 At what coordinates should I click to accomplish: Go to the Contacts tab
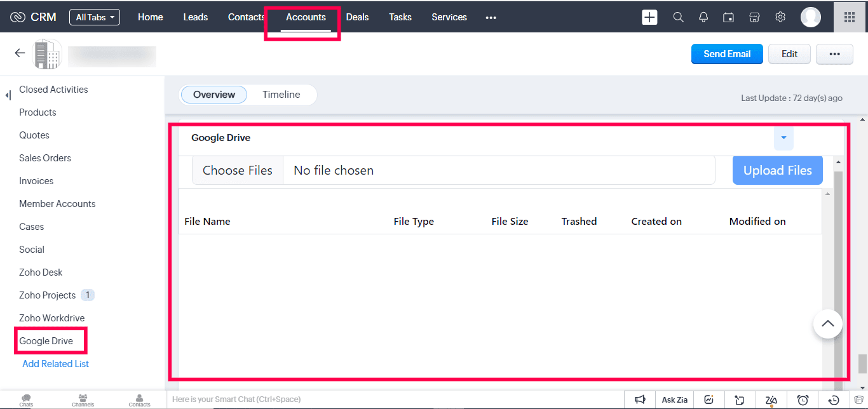(x=247, y=17)
